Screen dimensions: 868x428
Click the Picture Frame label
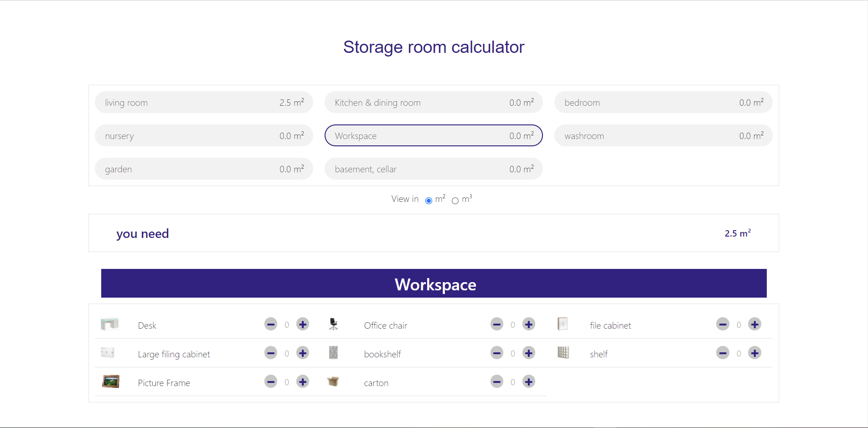click(x=164, y=383)
